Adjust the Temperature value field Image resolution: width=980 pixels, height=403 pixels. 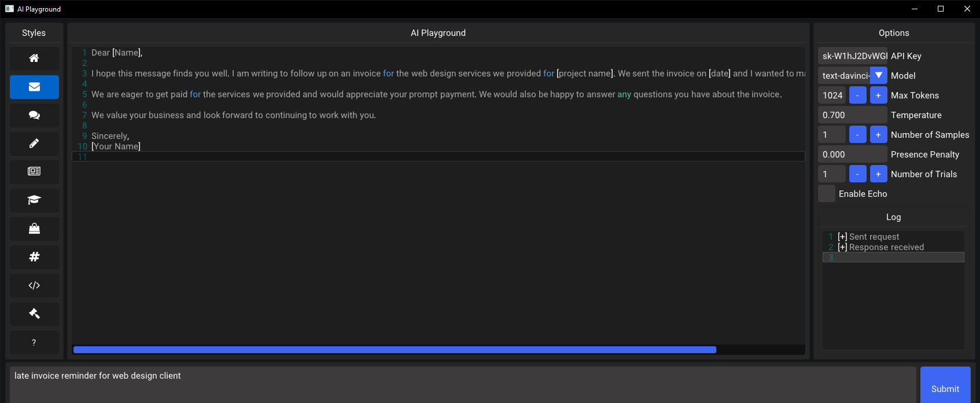853,115
